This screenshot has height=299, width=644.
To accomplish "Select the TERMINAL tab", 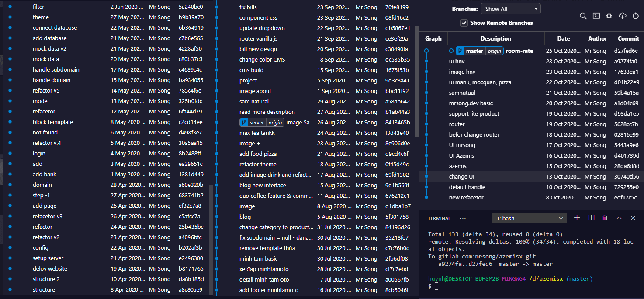I will pos(439,218).
